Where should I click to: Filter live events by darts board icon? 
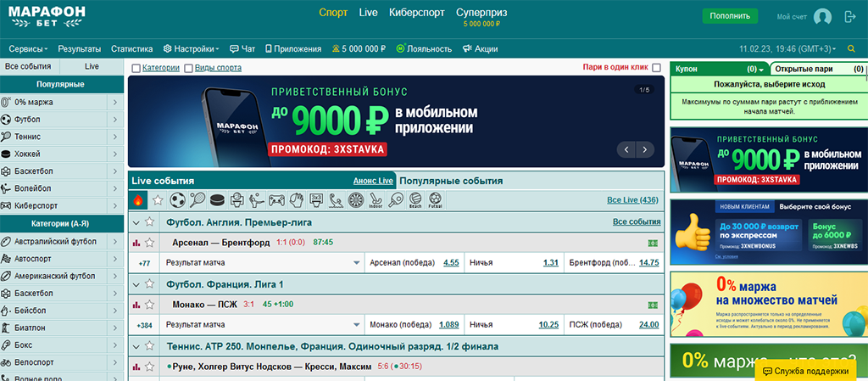(x=356, y=200)
